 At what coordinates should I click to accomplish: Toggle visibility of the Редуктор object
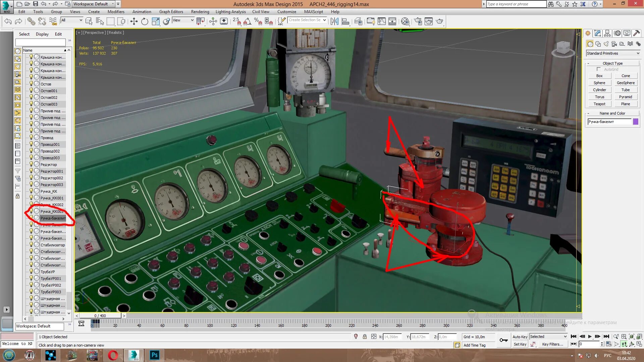point(31,164)
